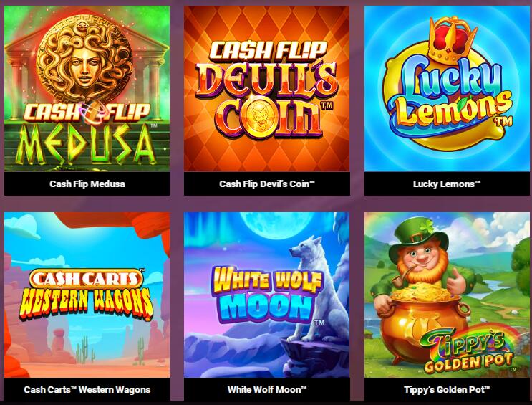Click the leprechaun's green top hat
Viewport: 532px width, 405px height.
pyautogui.click(x=417, y=238)
